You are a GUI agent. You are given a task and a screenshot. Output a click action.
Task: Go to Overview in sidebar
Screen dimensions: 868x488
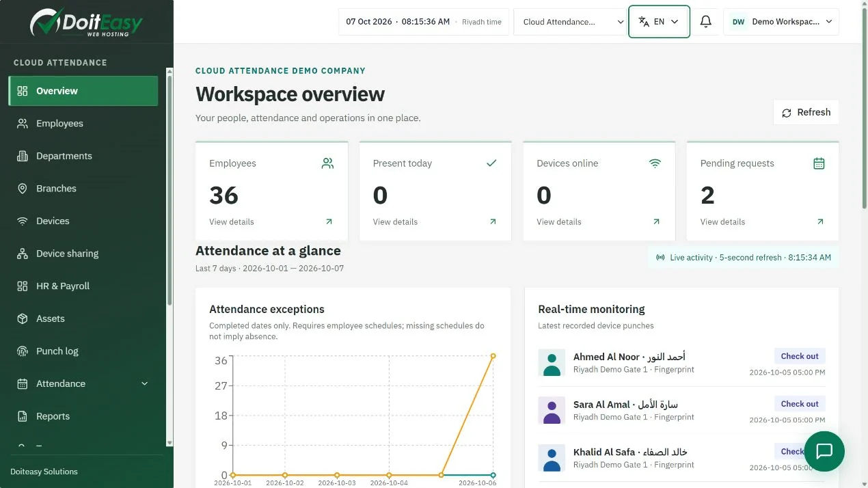click(x=83, y=91)
